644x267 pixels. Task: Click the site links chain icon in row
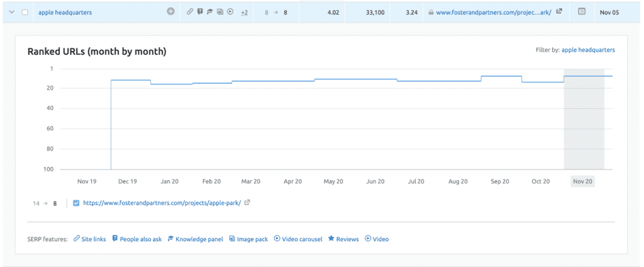[190, 12]
